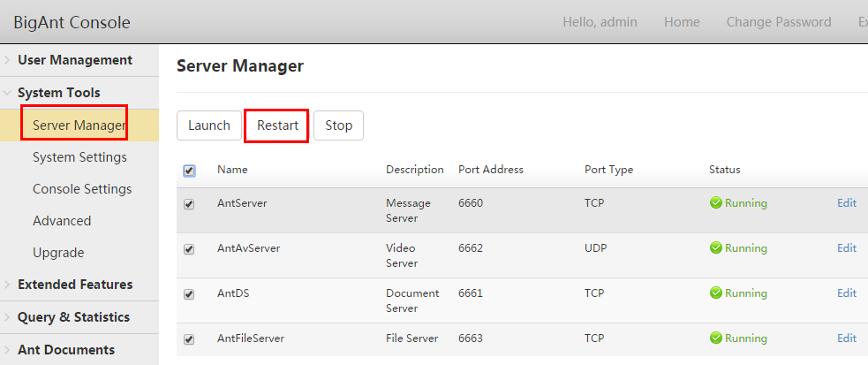868x365 pixels.
Task: Uncheck the AntAvServer row checkbox
Action: point(189,249)
